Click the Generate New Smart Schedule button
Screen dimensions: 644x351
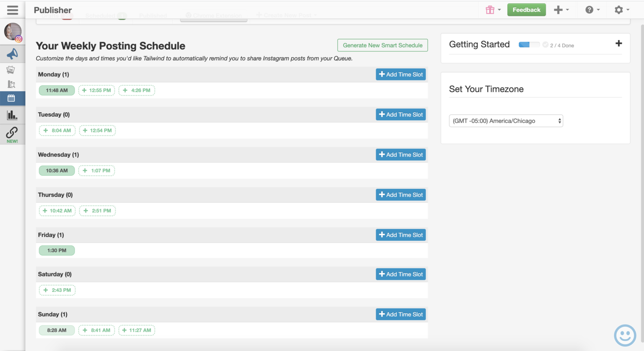tap(382, 45)
